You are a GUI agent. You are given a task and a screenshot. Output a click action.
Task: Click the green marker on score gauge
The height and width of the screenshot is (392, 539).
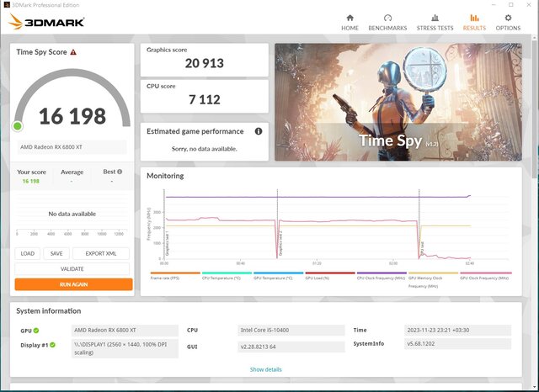(17, 126)
